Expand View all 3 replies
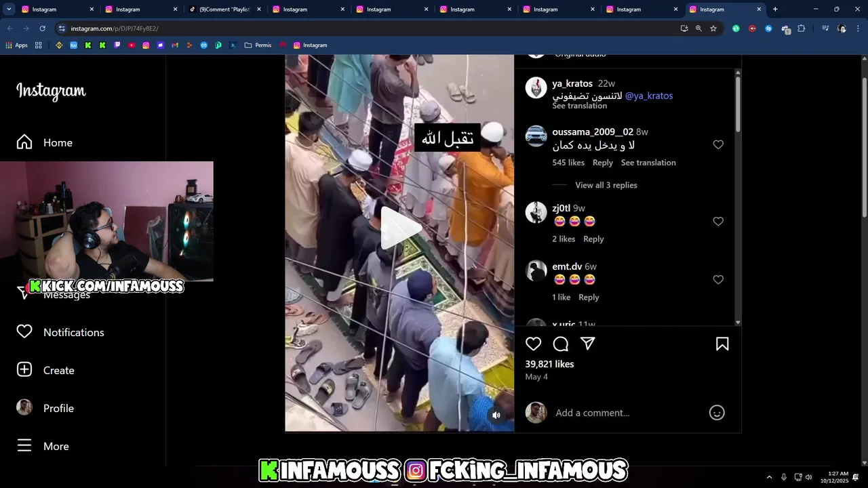The image size is (868, 488). coord(606,185)
